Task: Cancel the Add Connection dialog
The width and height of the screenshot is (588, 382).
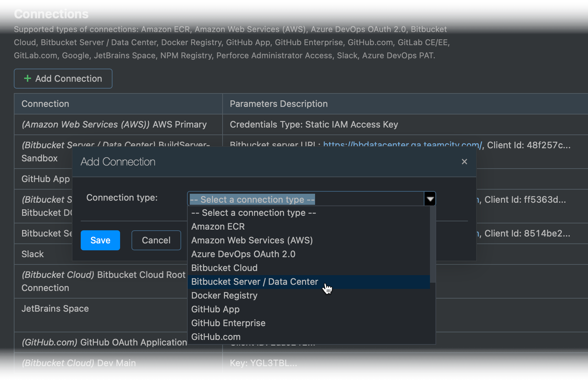Action: coord(156,240)
